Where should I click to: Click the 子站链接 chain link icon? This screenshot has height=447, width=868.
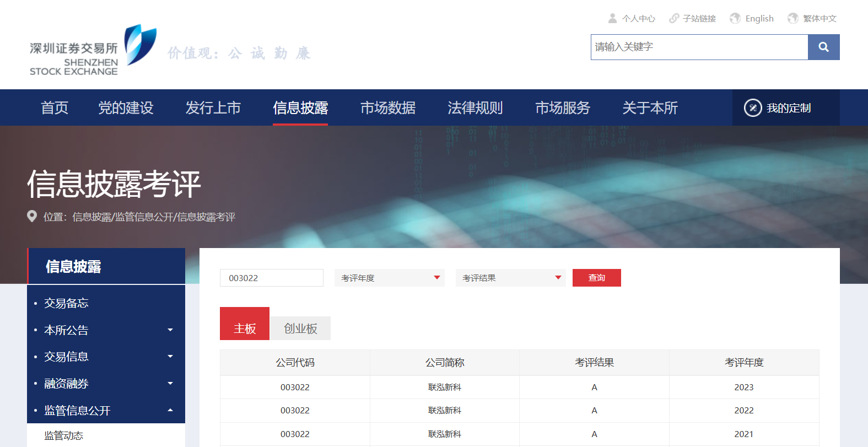[x=673, y=18]
